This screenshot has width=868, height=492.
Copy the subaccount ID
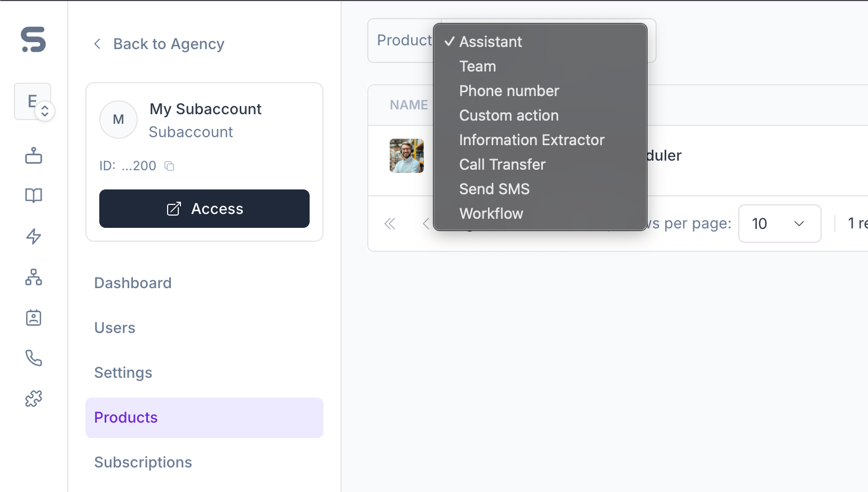pyautogui.click(x=169, y=166)
